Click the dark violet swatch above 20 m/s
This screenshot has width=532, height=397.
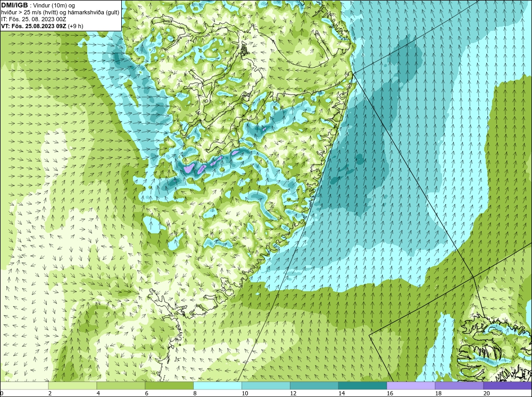point(508,386)
